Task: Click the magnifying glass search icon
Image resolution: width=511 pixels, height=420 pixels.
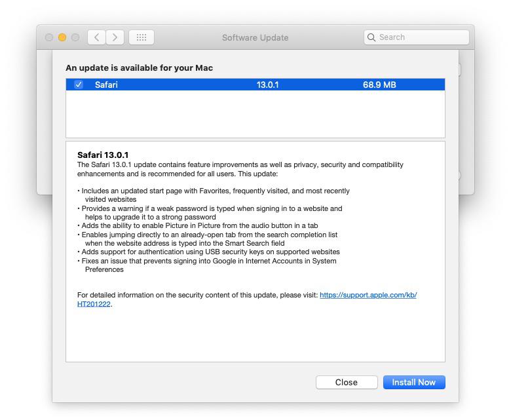Action: pos(371,37)
